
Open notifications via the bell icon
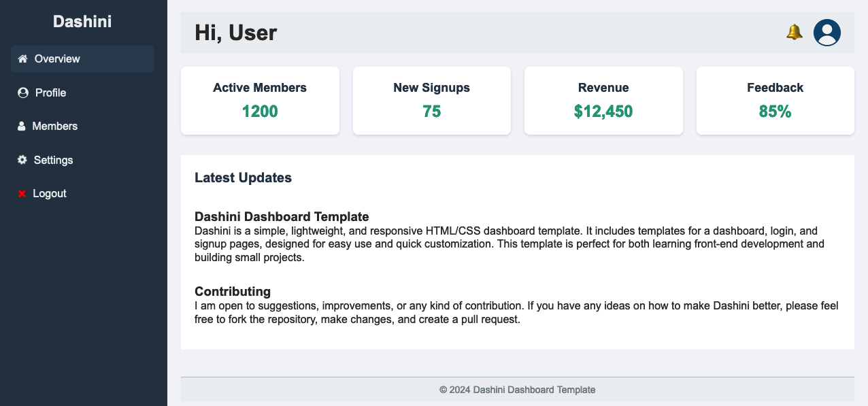point(794,32)
